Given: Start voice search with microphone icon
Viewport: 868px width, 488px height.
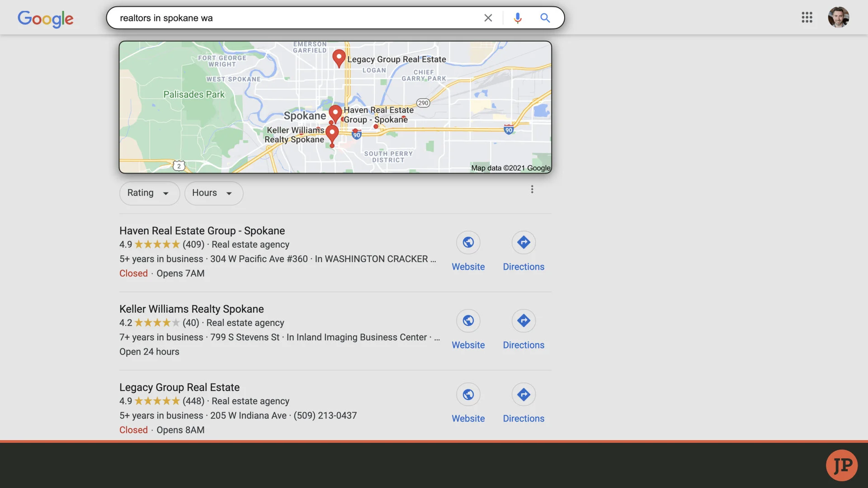Looking at the screenshot, I should (x=518, y=18).
